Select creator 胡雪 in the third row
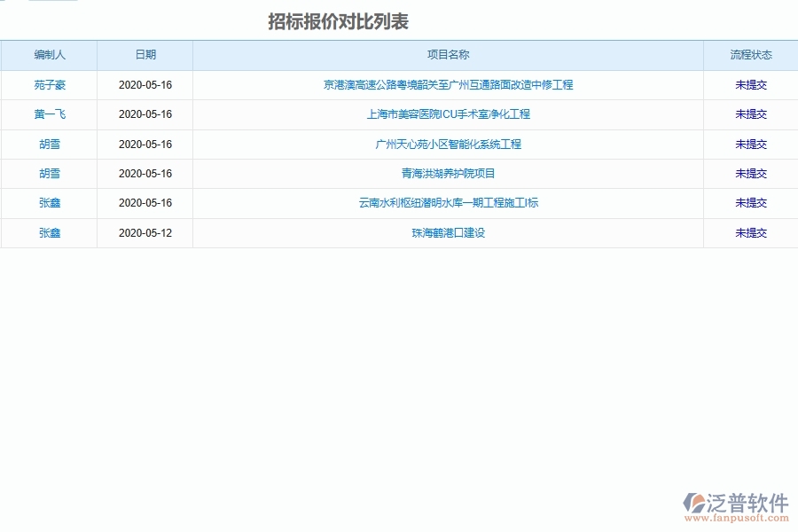 coord(50,144)
